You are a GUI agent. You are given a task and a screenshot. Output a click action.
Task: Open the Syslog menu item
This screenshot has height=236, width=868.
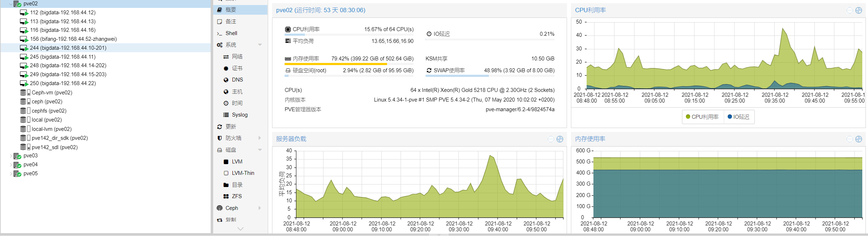coord(239,115)
